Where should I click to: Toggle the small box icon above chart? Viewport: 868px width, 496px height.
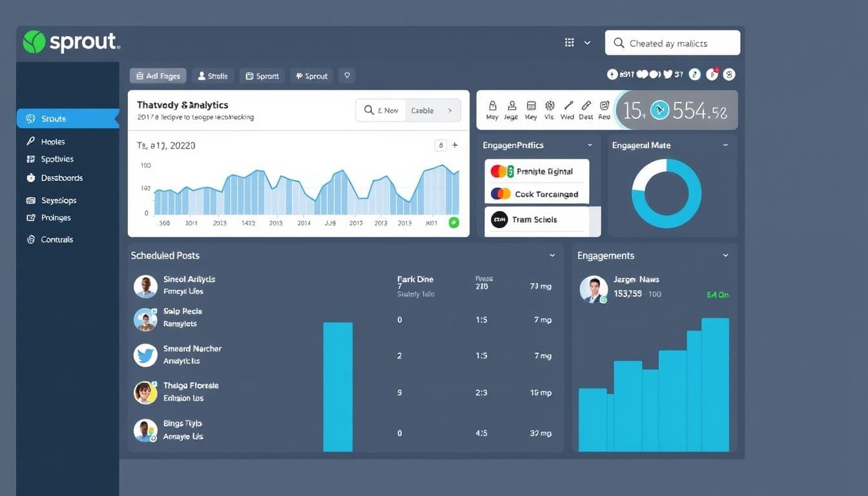click(440, 145)
